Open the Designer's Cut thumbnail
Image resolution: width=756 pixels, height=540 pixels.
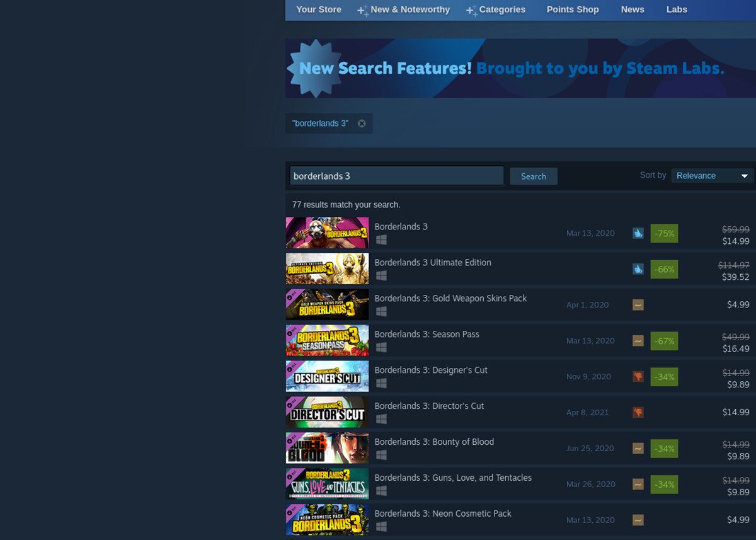click(327, 377)
